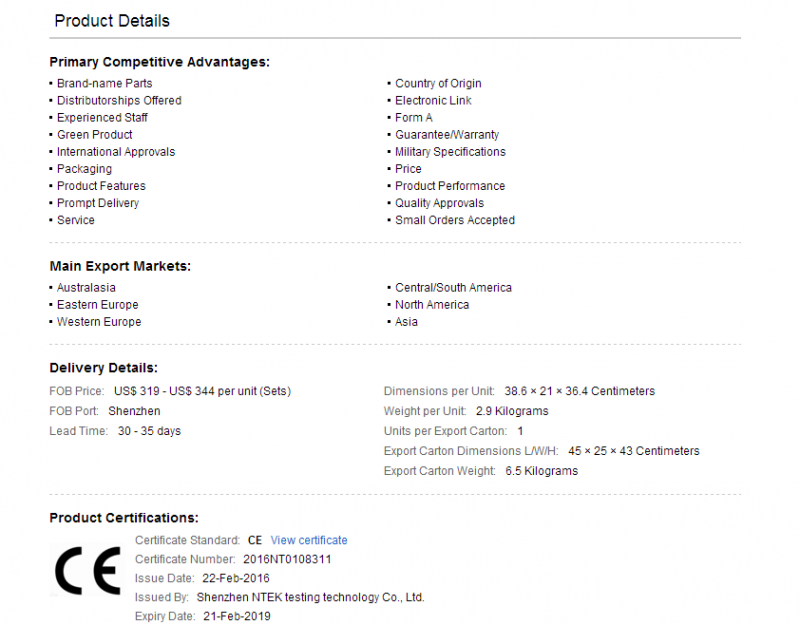Click the Export Carton Dimensions value
This screenshot has width=800, height=625.
click(x=634, y=451)
